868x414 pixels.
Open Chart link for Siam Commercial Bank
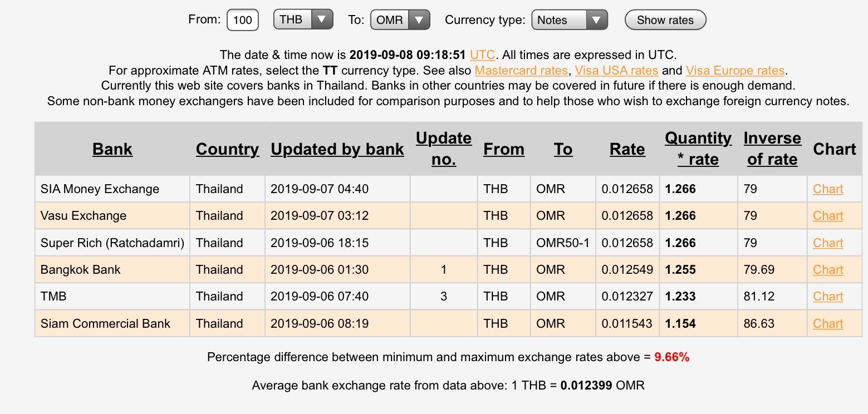(x=828, y=323)
